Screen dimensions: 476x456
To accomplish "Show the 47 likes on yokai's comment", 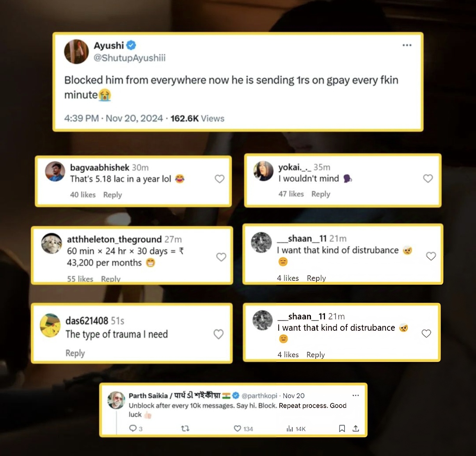I will click(291, 194).
